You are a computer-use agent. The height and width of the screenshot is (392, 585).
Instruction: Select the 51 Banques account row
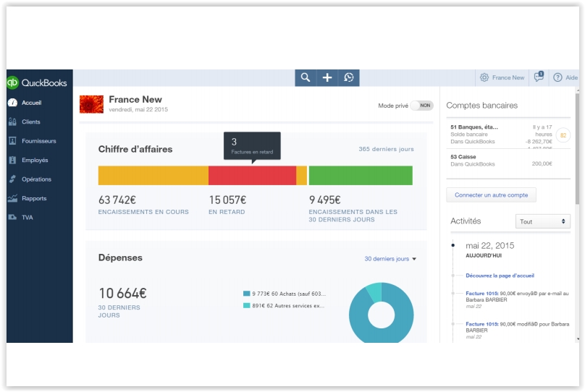click(x=508, y=134)
